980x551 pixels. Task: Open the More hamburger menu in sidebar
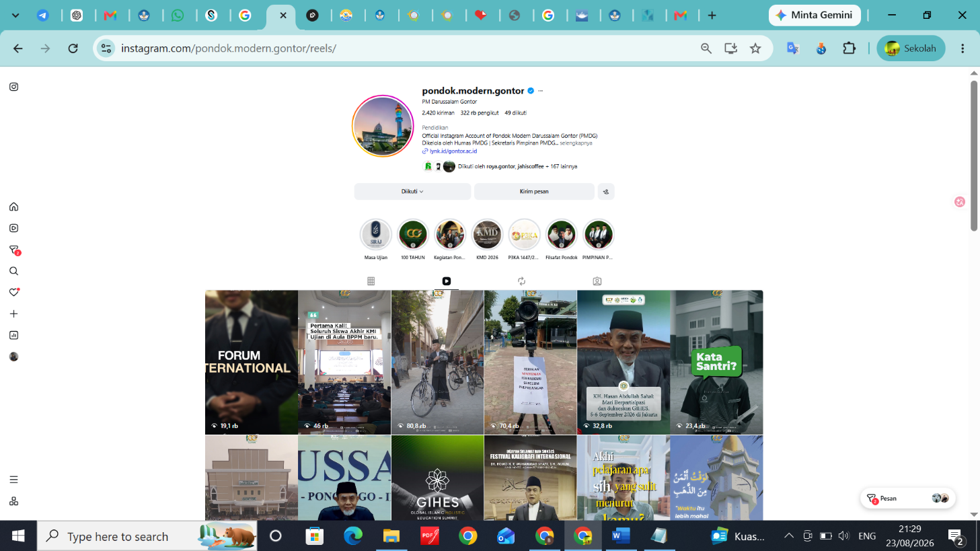(x=13, y=480)
